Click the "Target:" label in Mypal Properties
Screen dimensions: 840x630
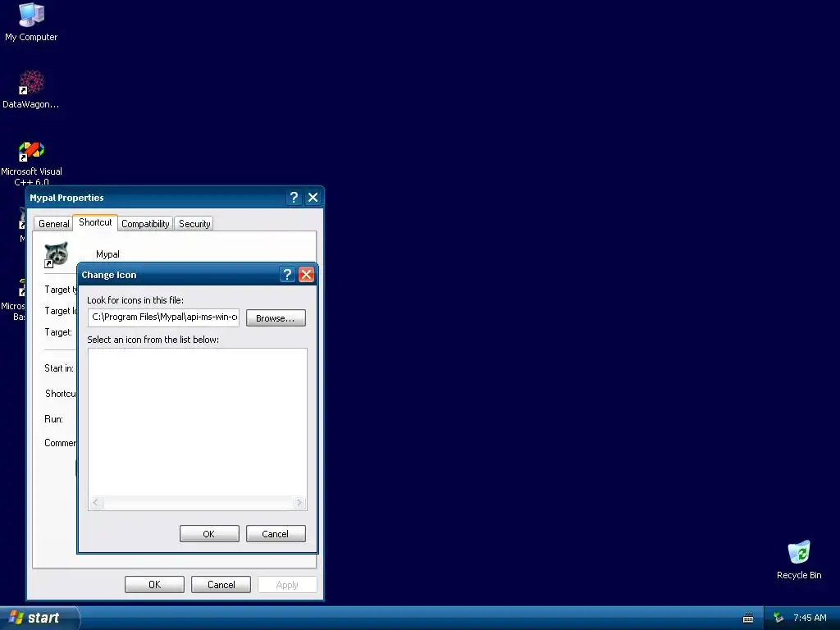click(58, 332)
